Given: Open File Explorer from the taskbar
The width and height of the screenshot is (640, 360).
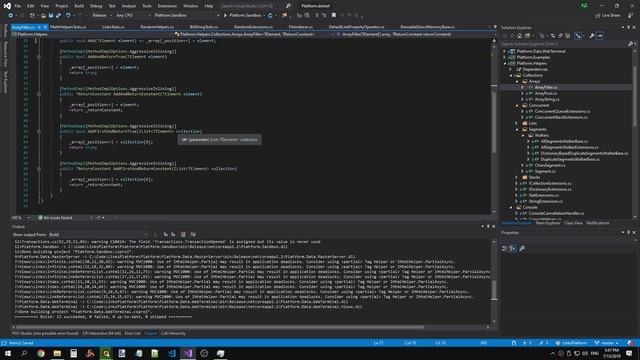Looking at the screenshot, I should (x=57, y=353).
